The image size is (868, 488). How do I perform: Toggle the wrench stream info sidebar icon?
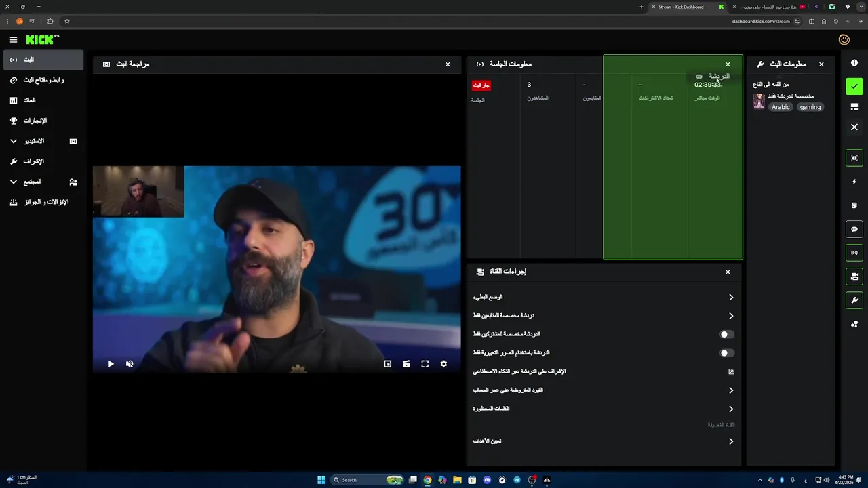tap(854, 300)
